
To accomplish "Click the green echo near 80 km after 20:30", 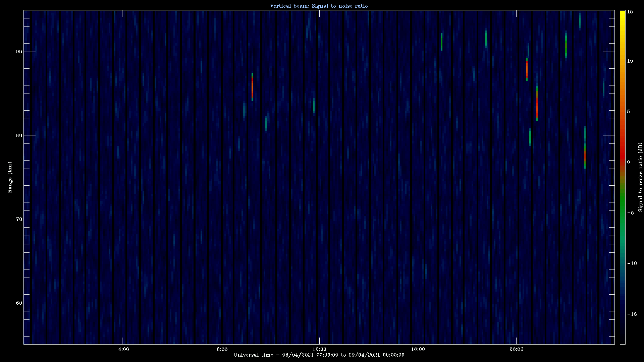I will tap(530, 137).
